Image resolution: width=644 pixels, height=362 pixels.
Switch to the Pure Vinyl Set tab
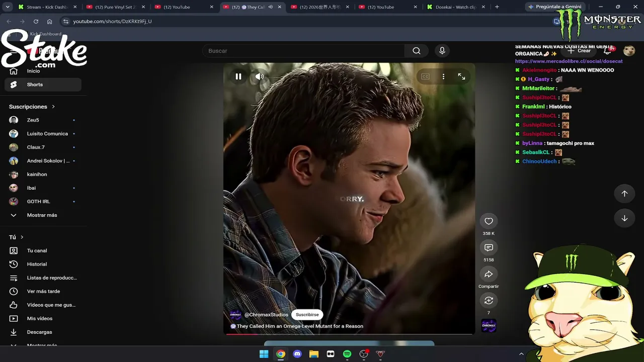pyautogui.click(x=115, y=7)
